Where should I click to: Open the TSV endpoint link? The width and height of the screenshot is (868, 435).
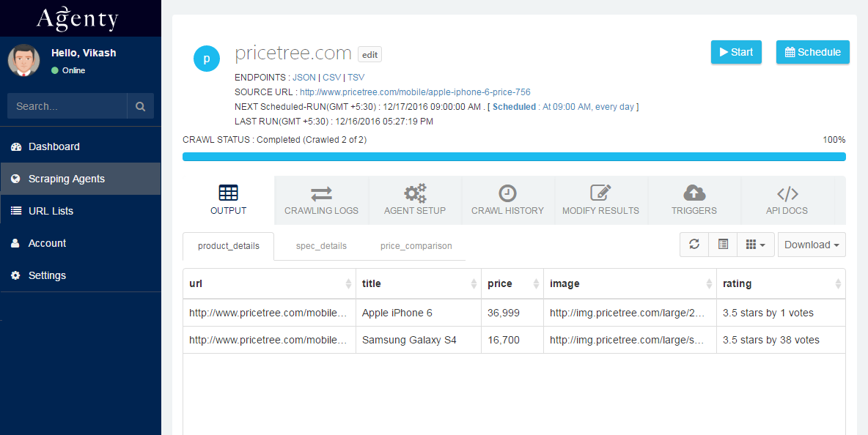356,78
